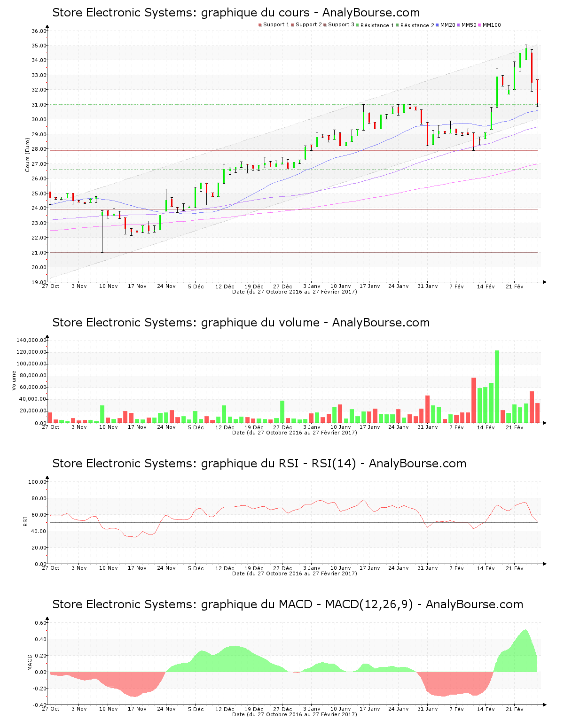The width and height of the screenshot is (564, 728).
Task: Click '14 Fév' date on MACD chart axis
Action: 486,709
